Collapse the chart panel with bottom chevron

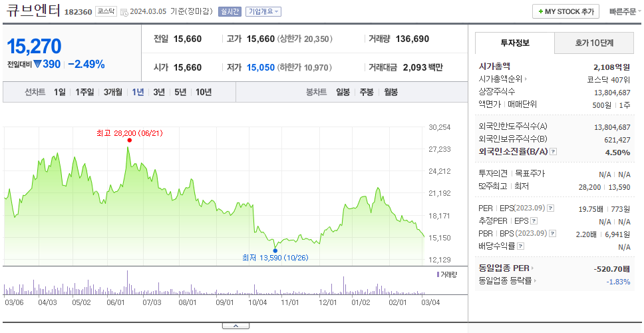point(236,326)
